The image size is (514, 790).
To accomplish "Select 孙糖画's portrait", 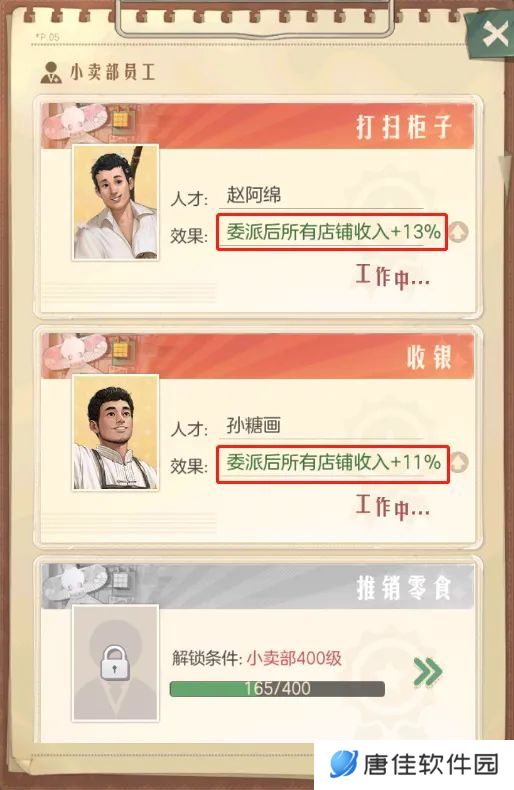I will (115, 432).
